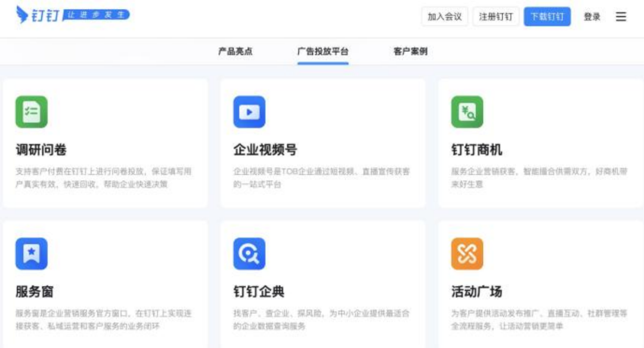Click the 加入会议 button
Image resolution: width=644 pixels, height=348 pixels.
pyautogui.click(x=445, y=17)
